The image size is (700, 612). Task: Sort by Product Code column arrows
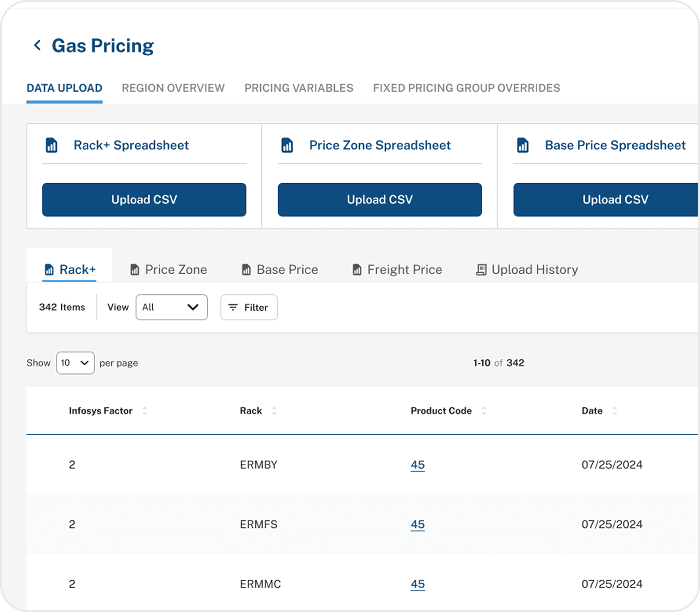[x=483, y=411]
